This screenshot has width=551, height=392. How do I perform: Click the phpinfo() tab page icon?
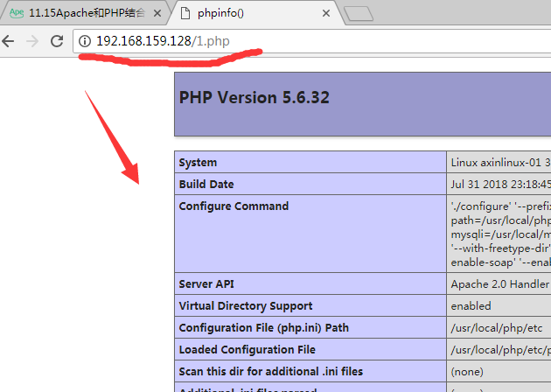click(185, 13)
